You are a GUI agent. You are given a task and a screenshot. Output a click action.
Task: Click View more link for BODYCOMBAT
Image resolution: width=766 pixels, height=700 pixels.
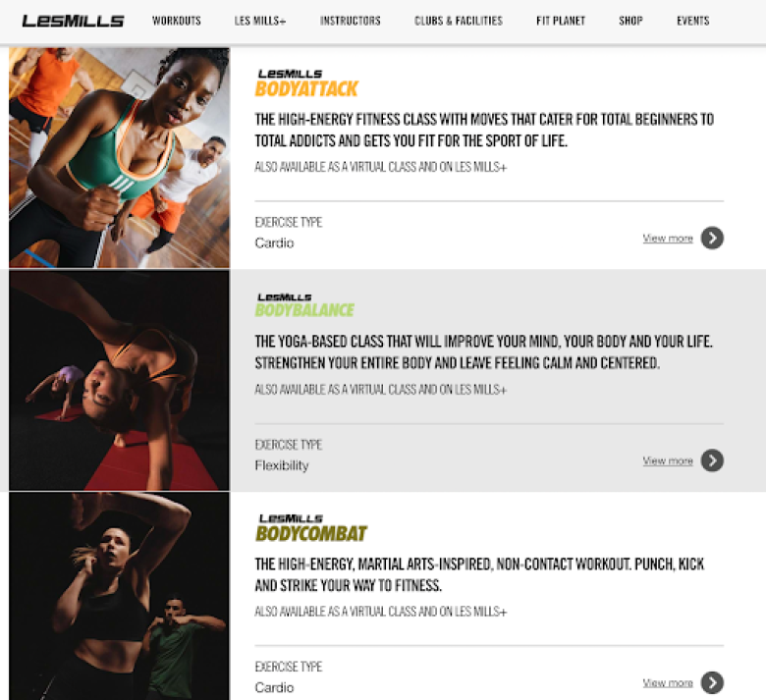pyautogui.click(x=668, y=683)
